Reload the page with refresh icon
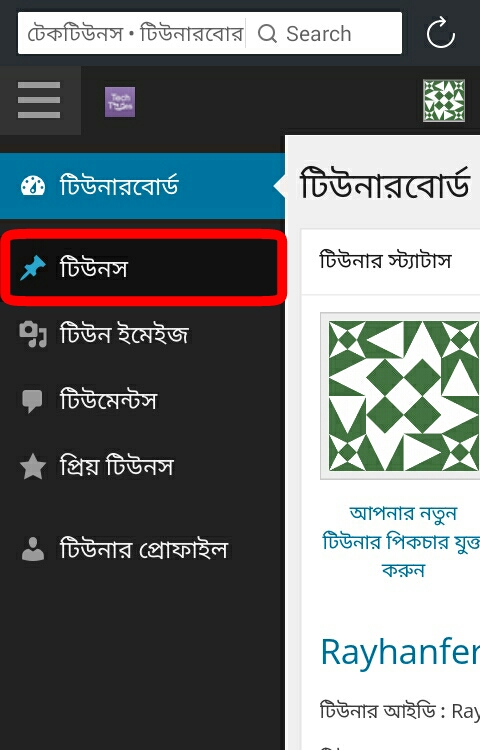 [440, 33]
